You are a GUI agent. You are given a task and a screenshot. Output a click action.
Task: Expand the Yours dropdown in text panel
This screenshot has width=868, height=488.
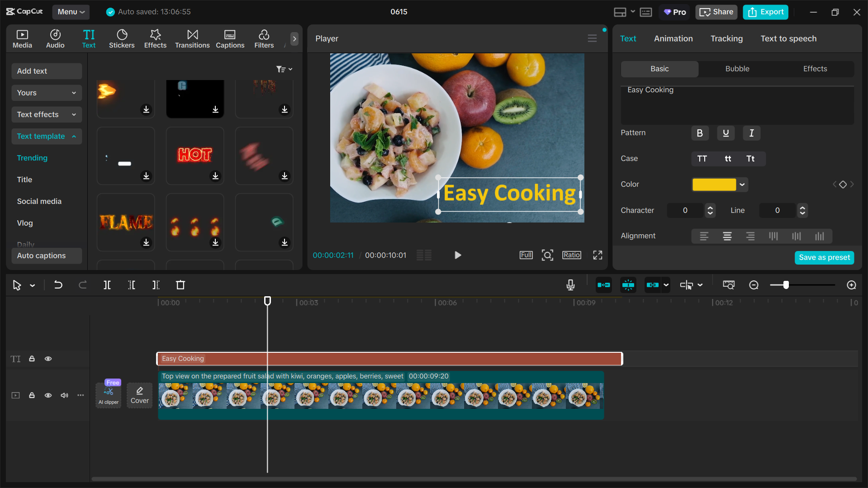pyautogui.click(x=46, y=93)
